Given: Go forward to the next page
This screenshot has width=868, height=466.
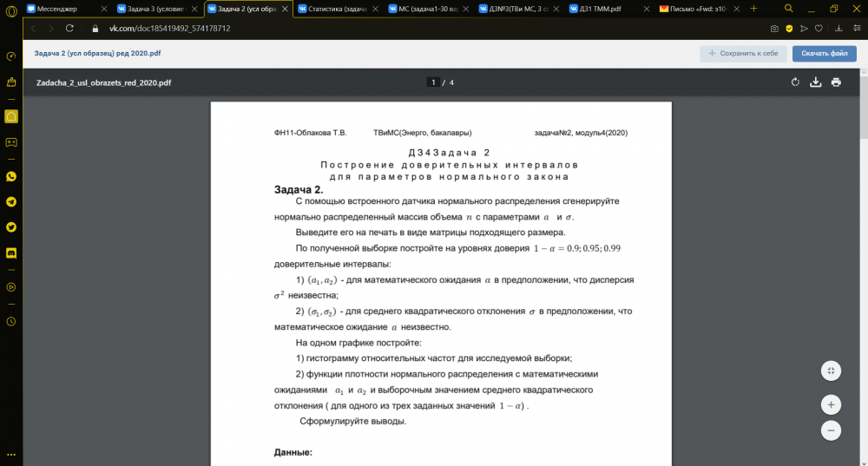Looking at the screenshot, I should pos(51,29).
